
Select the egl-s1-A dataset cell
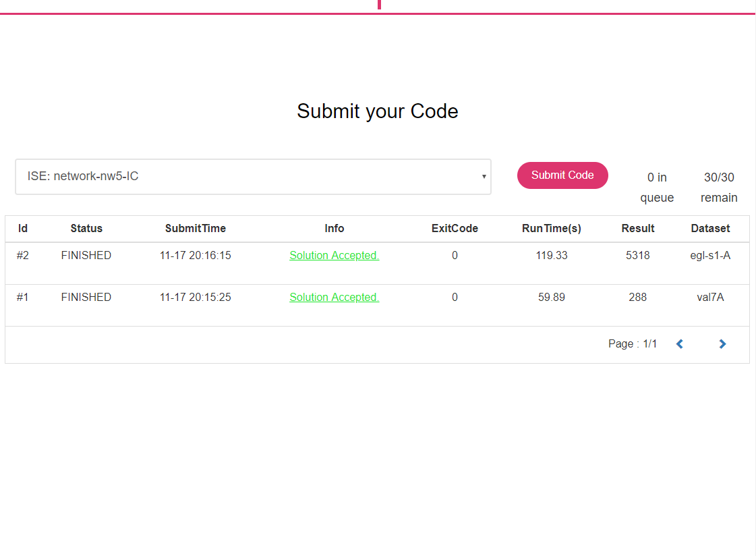[710, 255]
